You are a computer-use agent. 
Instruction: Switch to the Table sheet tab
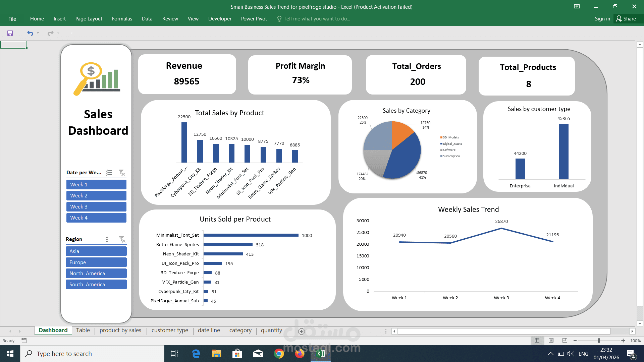pos(83,330)
